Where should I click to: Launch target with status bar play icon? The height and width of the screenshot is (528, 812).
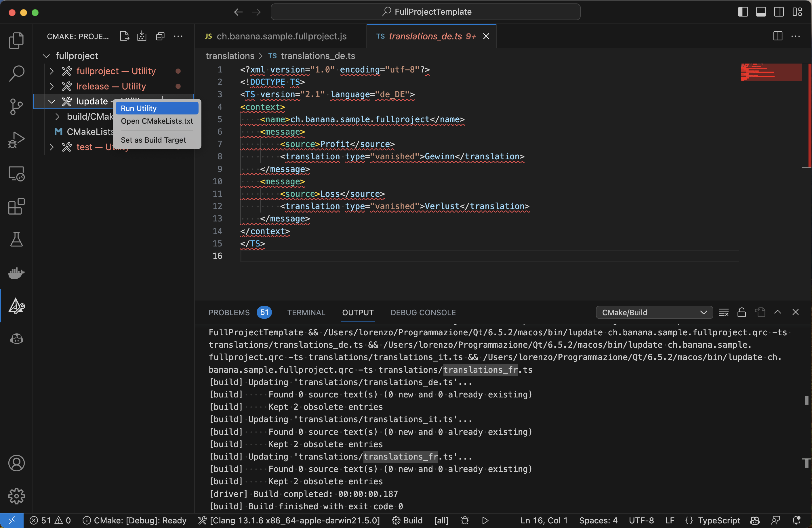coord(485,521)
